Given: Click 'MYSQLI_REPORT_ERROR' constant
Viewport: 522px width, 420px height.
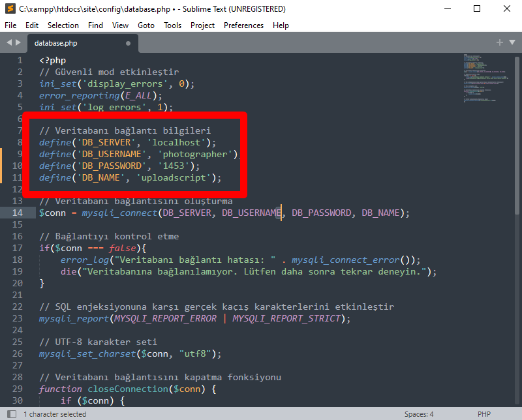Looking at the screenshot, I should [x=165, y=318].
